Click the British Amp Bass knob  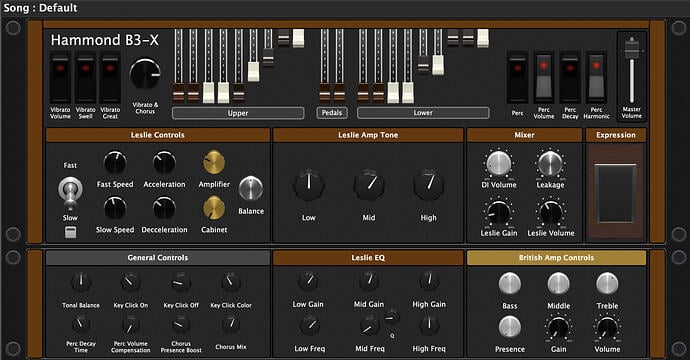pos(510,284)
